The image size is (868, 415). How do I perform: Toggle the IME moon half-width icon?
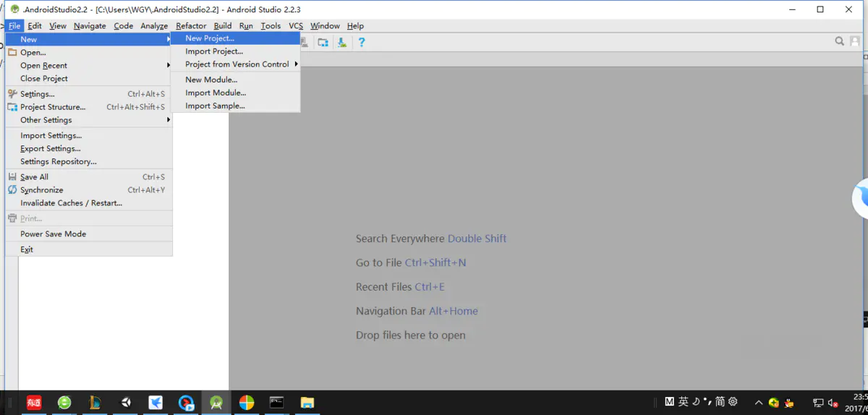point(695,402)
